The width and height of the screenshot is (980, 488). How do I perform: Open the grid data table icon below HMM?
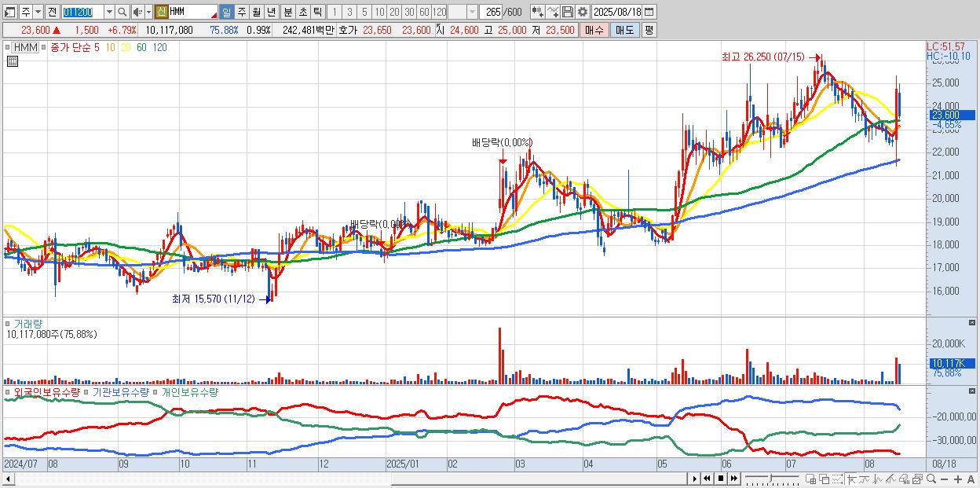coord(12,61)
